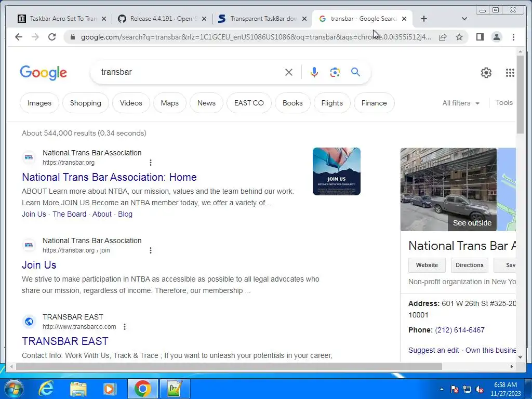
Task: Open the Join Us result title
Action: tap(39, 265)
